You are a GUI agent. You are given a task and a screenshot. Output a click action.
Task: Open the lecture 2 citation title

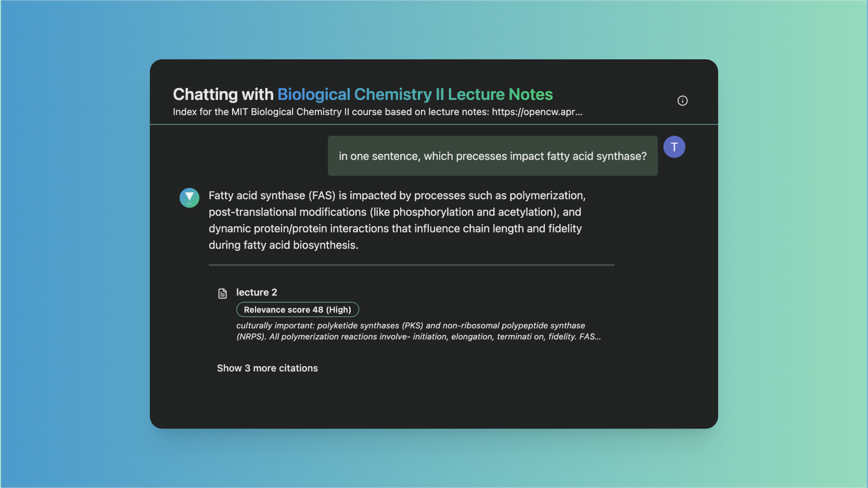[257, 292]
